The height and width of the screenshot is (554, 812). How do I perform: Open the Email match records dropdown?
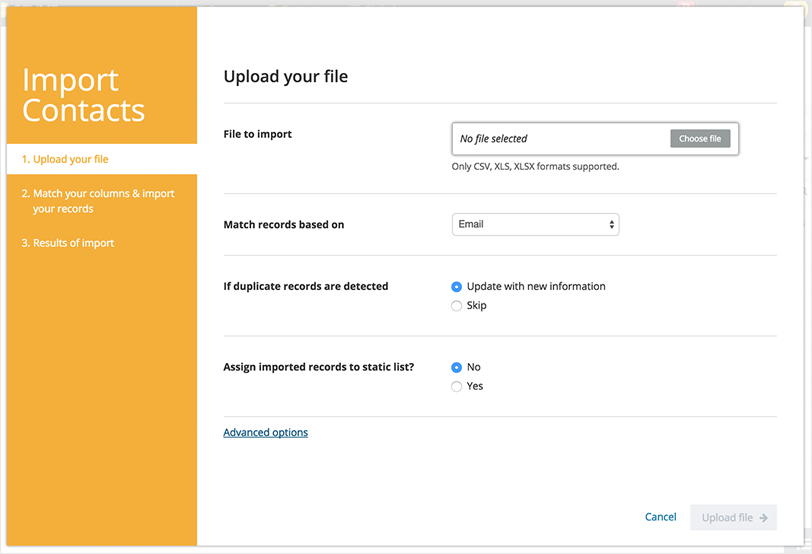[x=535, y=225]
